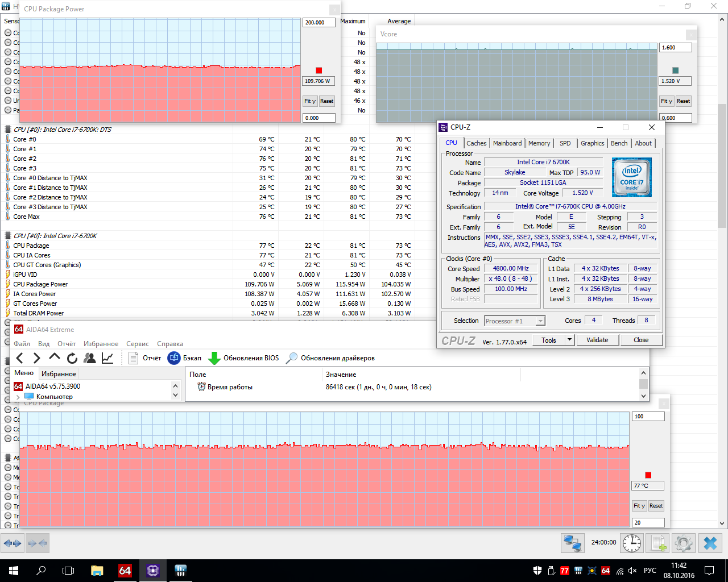Viewport: 728px width, 582px height.
Task: Switch to HWiNFO on the taskbar
Action: pos(181,571)
